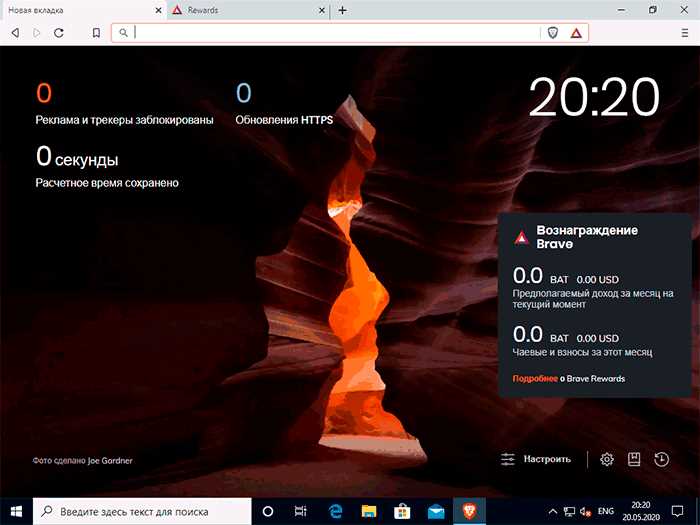Open a new tab with the plus button

(x=342, y=10)
